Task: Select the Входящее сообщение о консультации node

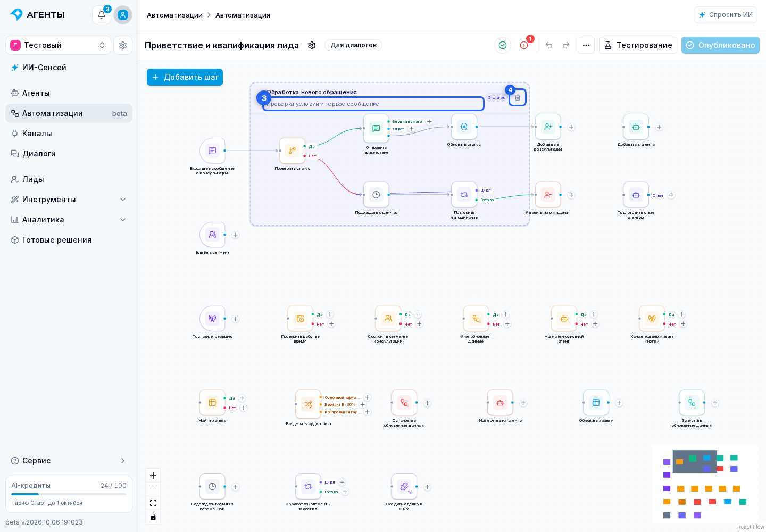Action: click(x=212, y=151)
